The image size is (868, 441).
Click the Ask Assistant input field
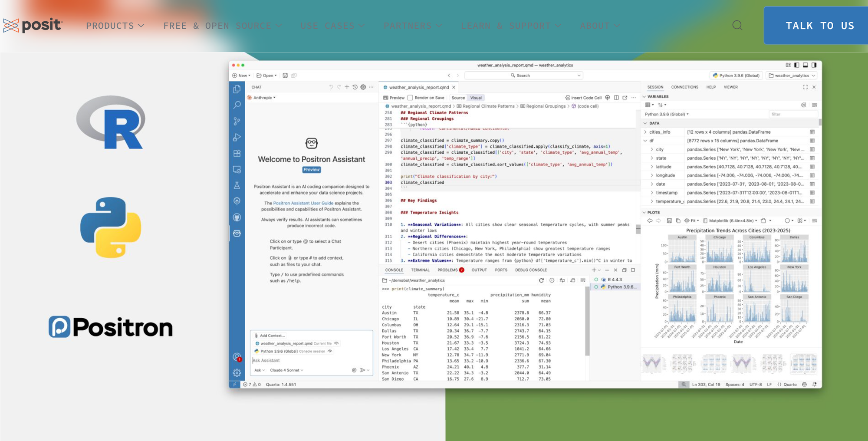[x=311, y=360]
